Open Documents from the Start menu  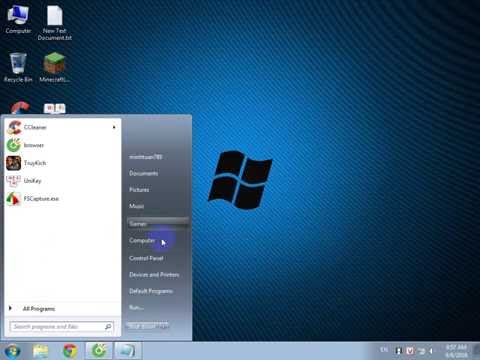(144, 173)
